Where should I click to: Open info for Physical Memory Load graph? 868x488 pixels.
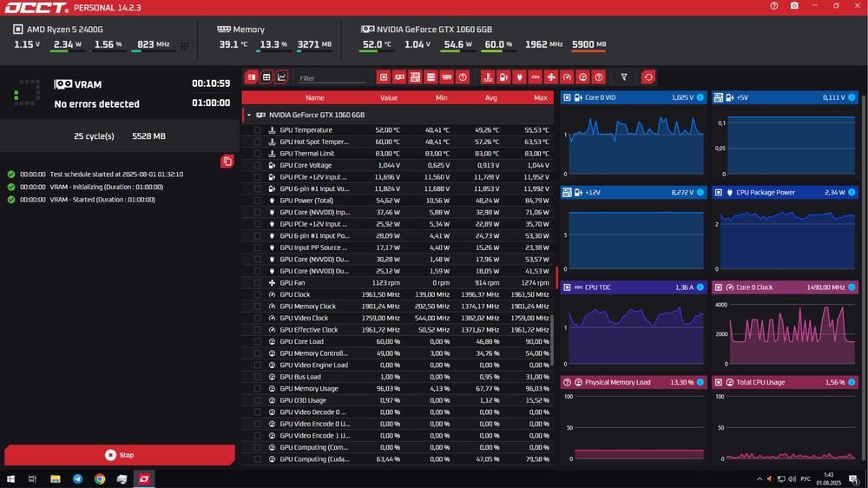700,382
